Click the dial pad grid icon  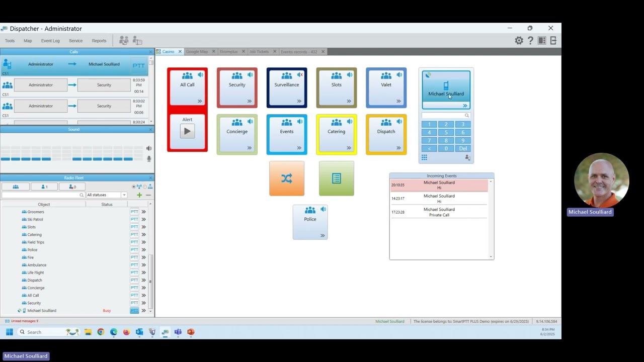click(x=424, y=157)
